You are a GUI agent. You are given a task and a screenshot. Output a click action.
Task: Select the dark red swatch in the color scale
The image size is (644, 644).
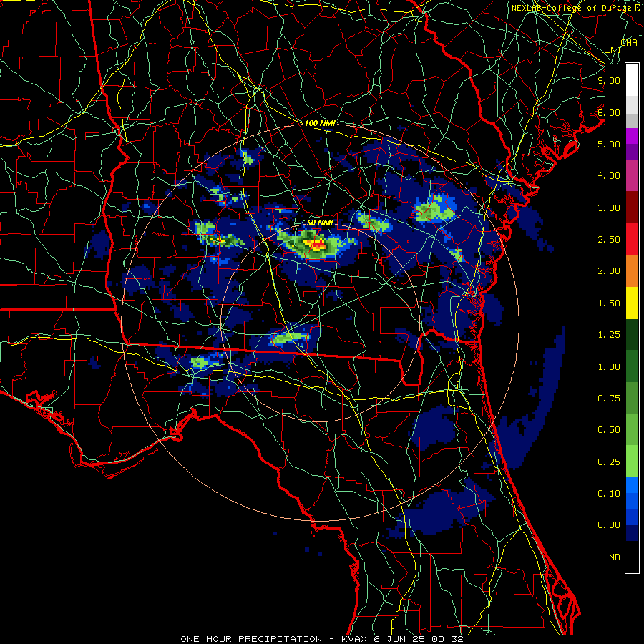tap(632, 208)
